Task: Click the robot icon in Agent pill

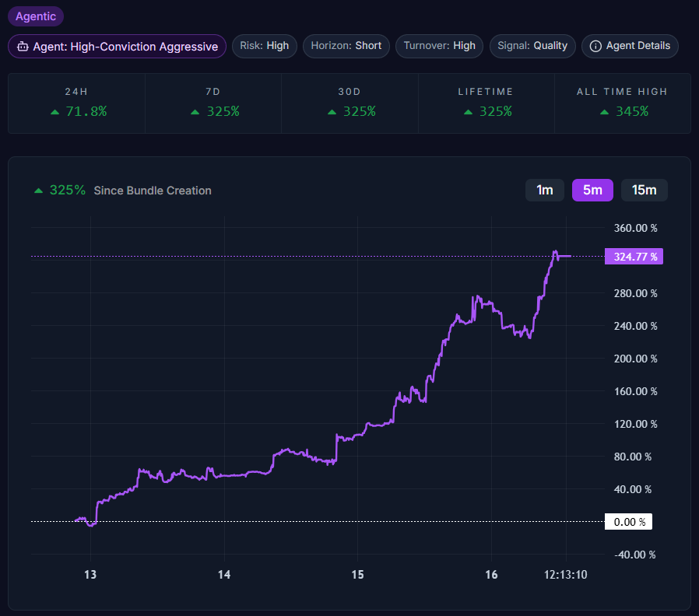Action: click(x=23, y=47)
